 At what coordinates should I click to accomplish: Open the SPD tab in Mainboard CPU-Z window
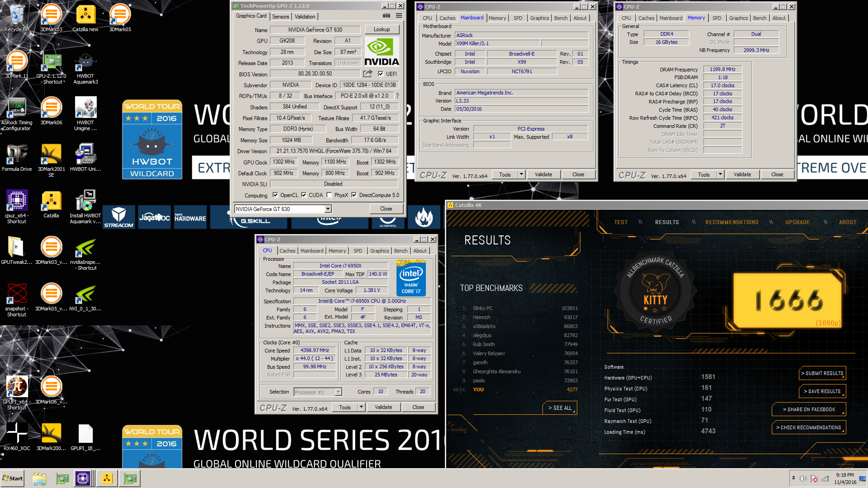click(x=518, y=18)
